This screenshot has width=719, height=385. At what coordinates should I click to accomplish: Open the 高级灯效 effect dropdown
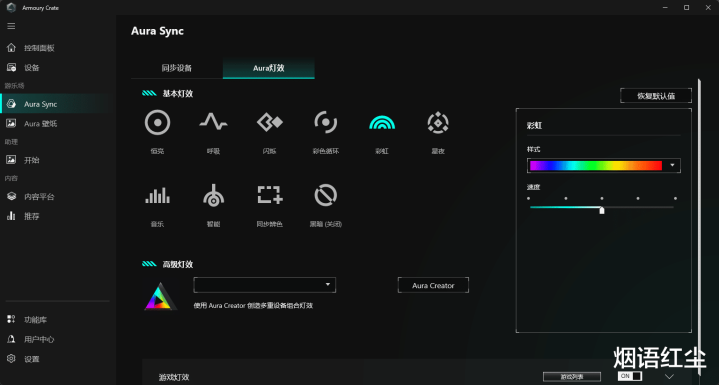click(265, 285)
